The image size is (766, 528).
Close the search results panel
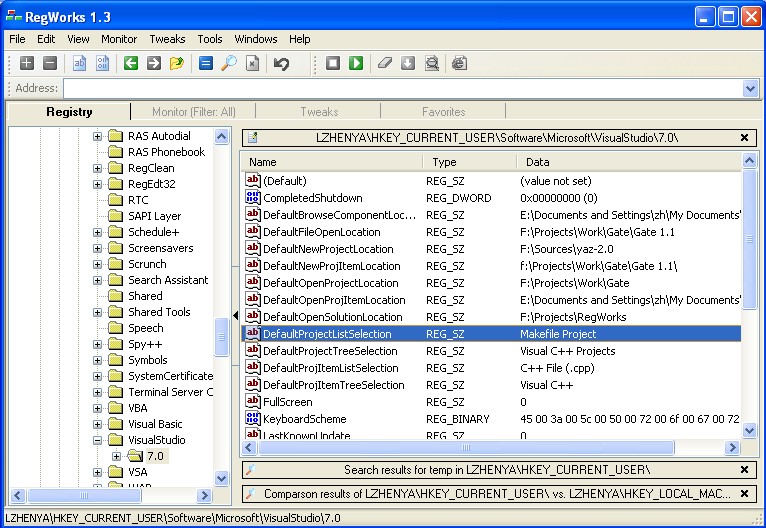pos(744,469)
